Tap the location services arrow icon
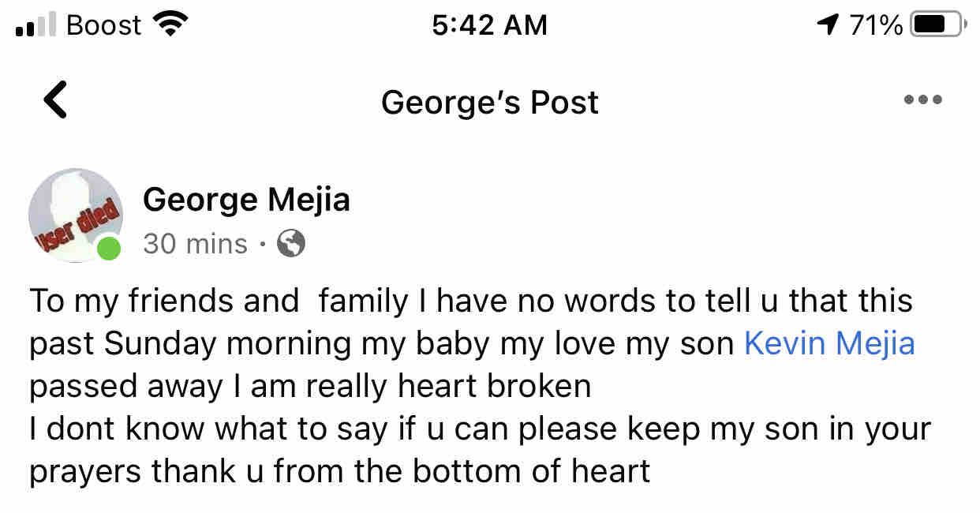Screen dimensions: 980x513 coord(827,25)
